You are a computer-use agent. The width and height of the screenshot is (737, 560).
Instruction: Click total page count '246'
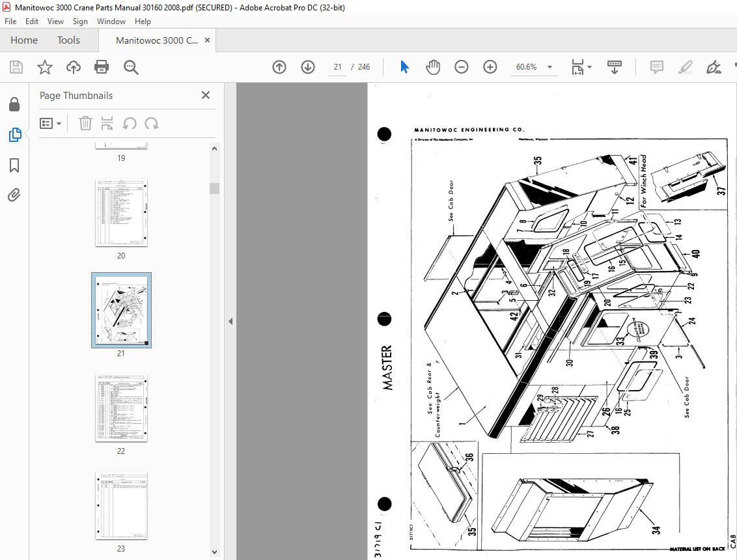tap(364, 67)
